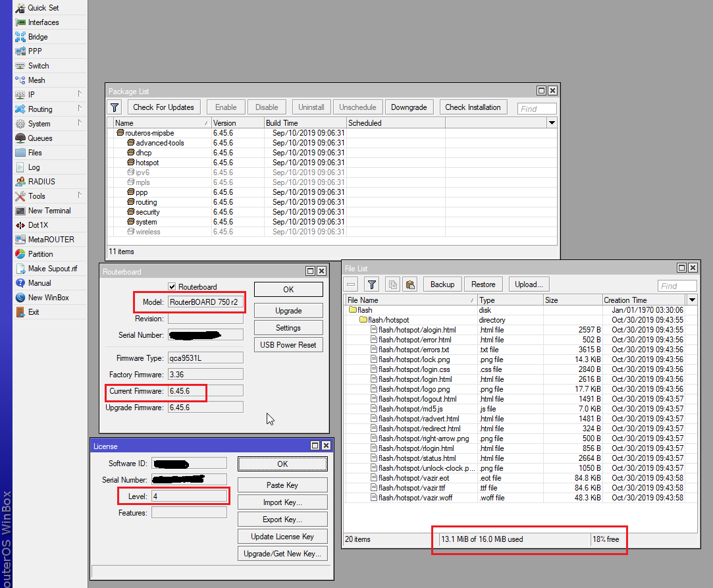Click the copy icon in File List toolbar
Viewport: 713px width, 588px height.
coord(393,284)
